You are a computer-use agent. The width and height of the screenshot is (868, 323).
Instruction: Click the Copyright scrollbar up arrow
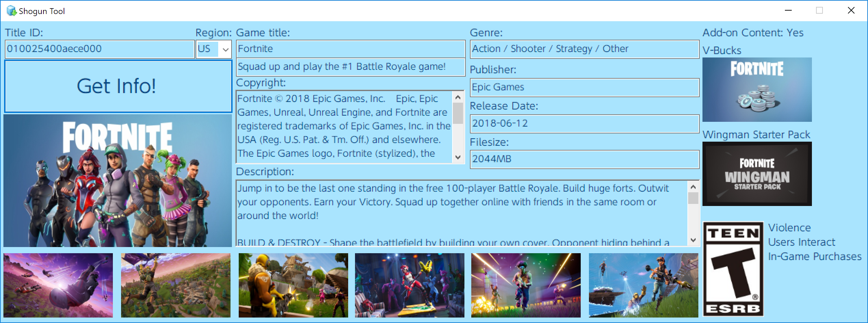[x=458, y=98]
